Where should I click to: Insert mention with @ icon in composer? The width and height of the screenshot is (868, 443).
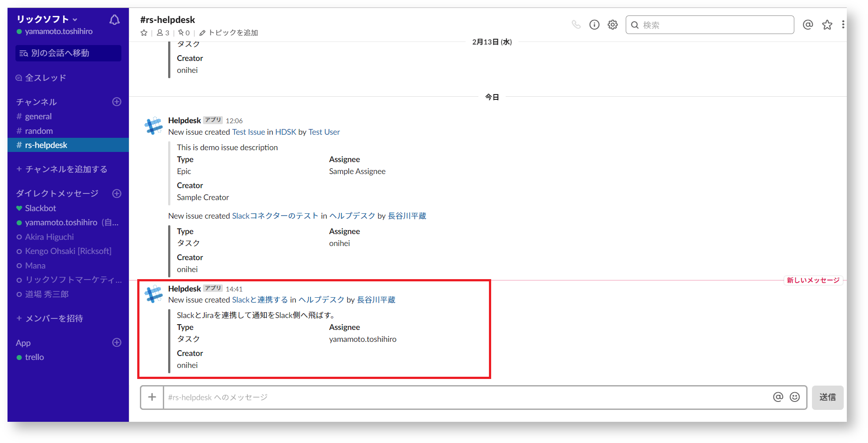tap(778, 397)
